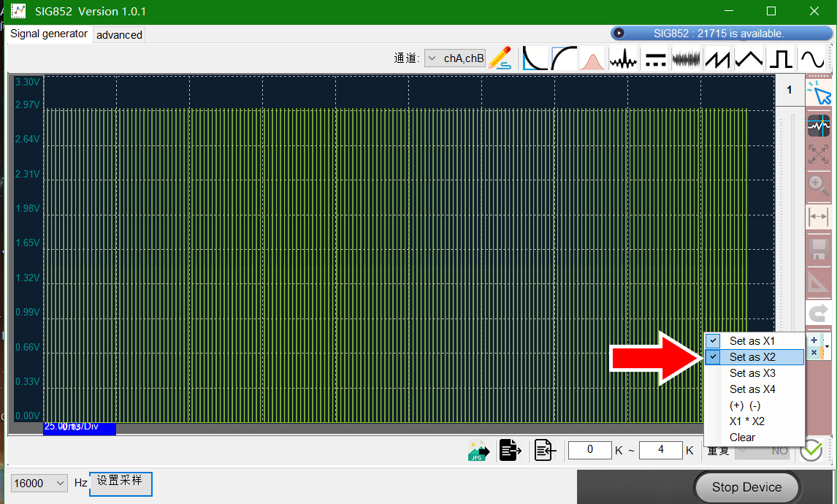Switch to the advanced tab
Viewport: 837px width, 504px height.
[119, 35]
